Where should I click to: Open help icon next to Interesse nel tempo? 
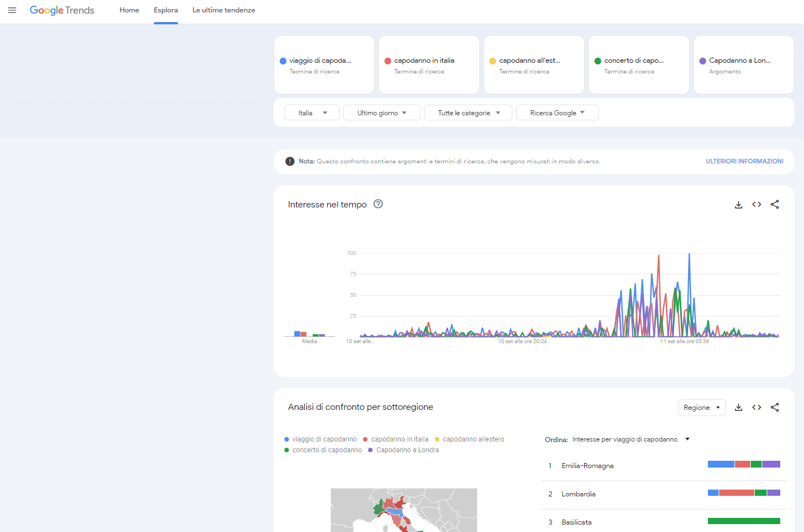(378, 204)
